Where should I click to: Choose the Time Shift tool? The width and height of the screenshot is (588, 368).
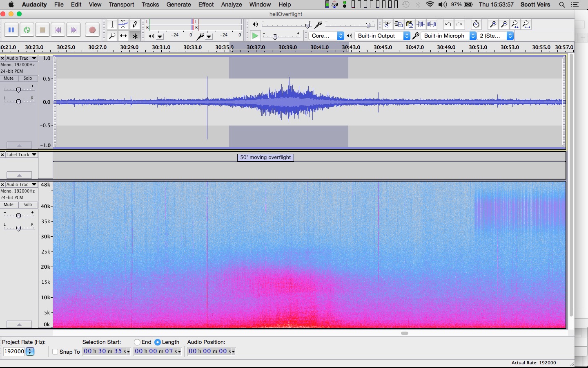click(123, 36)
